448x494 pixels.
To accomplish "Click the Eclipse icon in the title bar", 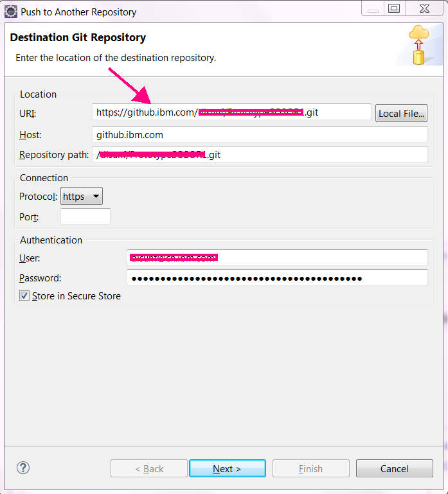I will point(11,12).
